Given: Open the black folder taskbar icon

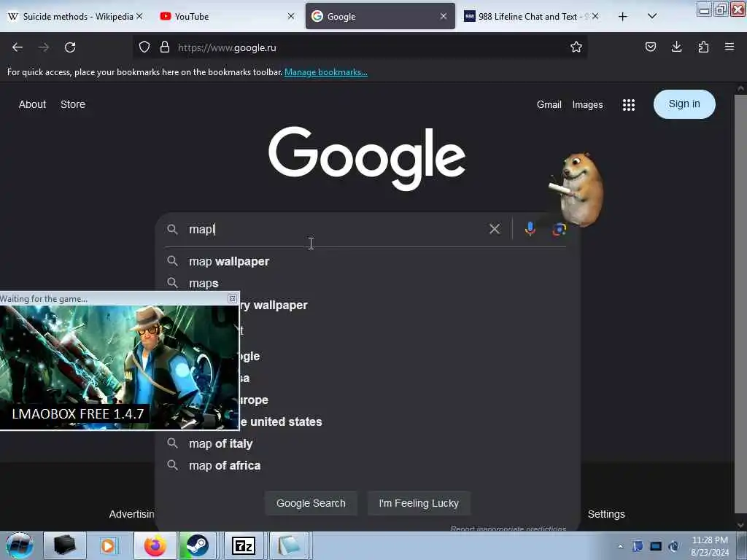Looking at the screenshot, I should [x=65, y=545].
